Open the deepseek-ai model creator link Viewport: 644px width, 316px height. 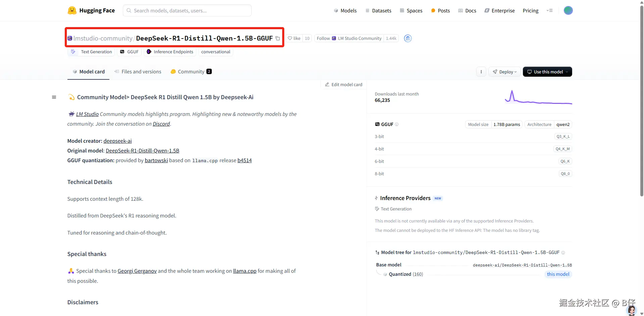click(x=117, y=141)
